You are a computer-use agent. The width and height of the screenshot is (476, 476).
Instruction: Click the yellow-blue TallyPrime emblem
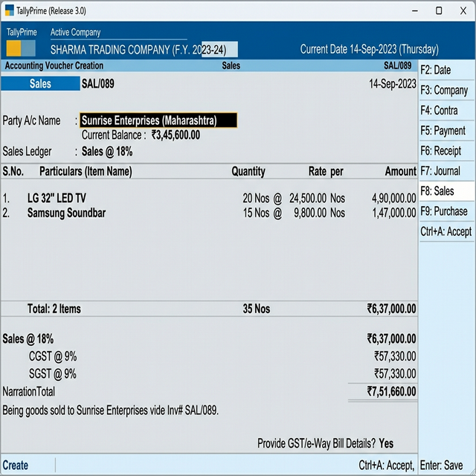(21, 48)
